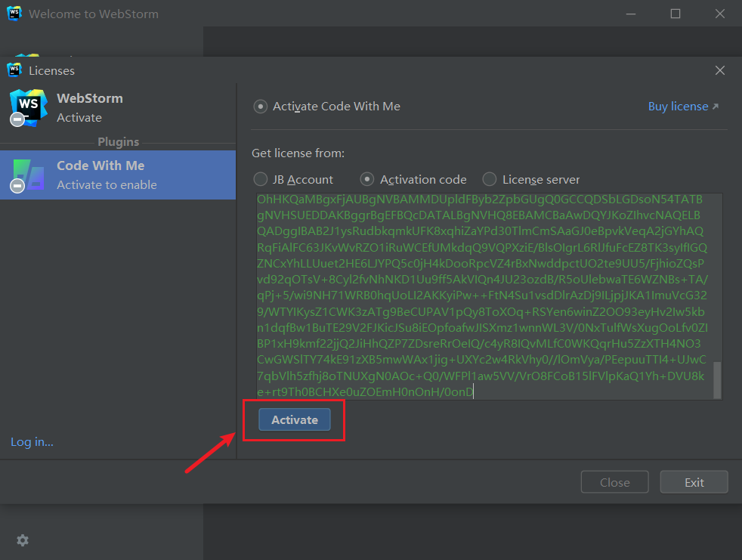Click the Close button in the dialog footer

click(615, 482)
